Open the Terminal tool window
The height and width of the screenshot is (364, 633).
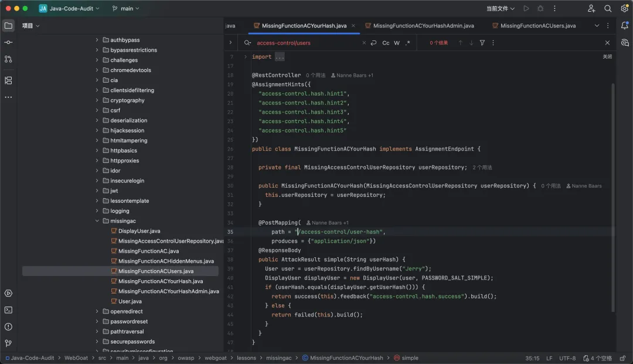tap(8, 310)
